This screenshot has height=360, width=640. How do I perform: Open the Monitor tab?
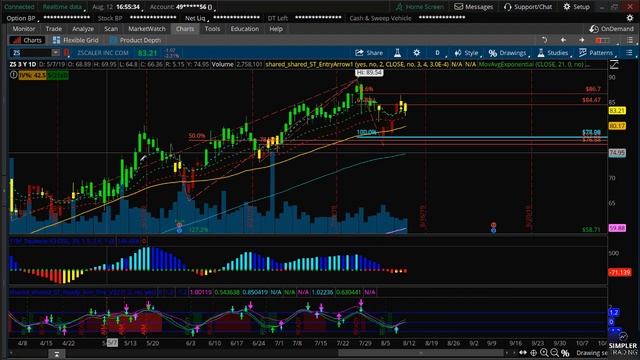[24, 29]
